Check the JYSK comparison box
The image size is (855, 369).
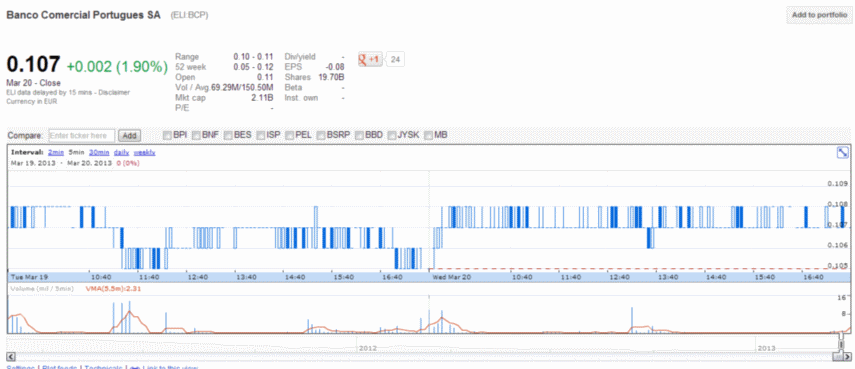[392, 135]
